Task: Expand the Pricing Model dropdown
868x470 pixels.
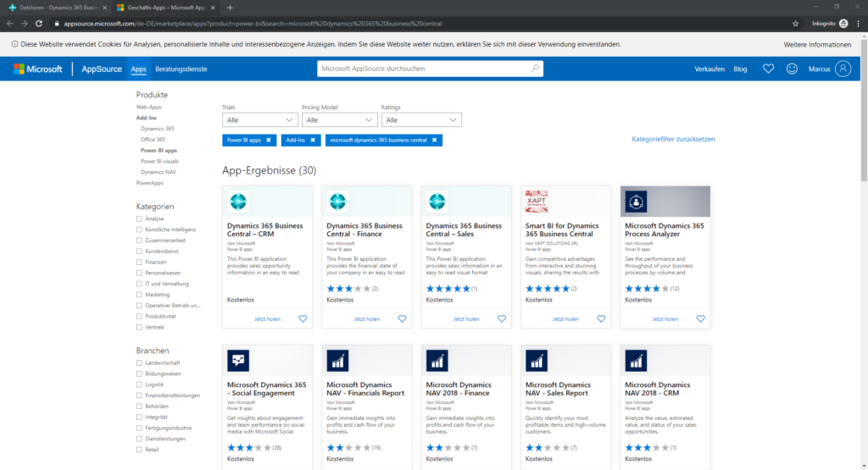Action: 338,120
